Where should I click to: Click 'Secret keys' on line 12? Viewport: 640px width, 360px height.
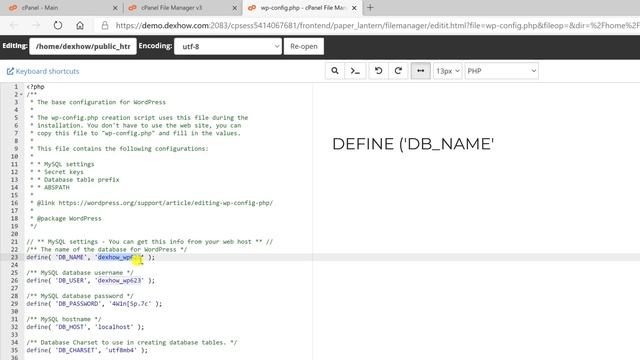64,172
